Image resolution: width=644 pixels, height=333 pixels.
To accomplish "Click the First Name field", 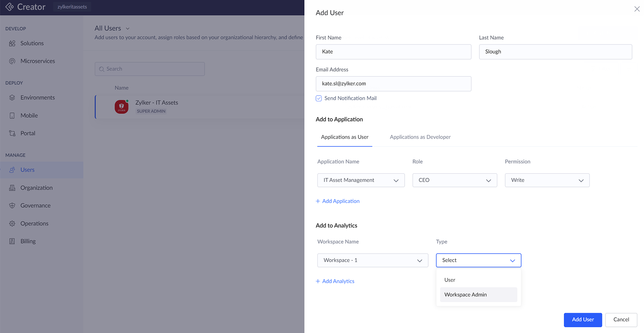I will 394,52.
